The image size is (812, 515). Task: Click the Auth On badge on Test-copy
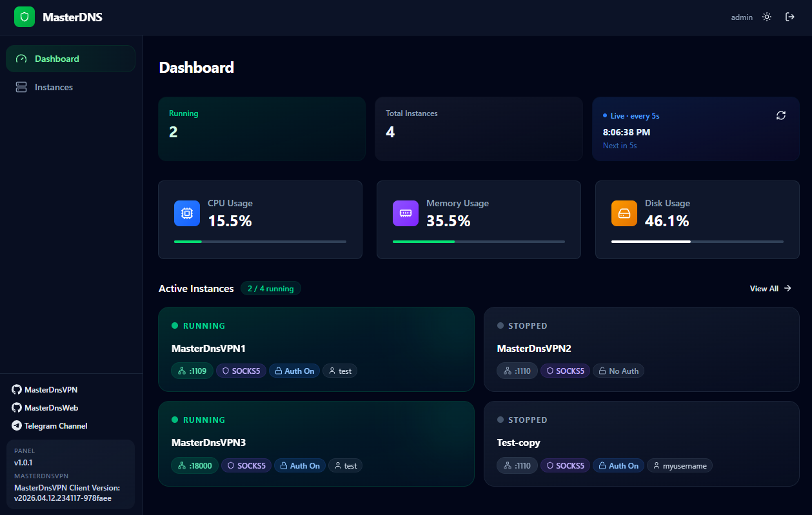pyautogui.click(x=619, y=465)
